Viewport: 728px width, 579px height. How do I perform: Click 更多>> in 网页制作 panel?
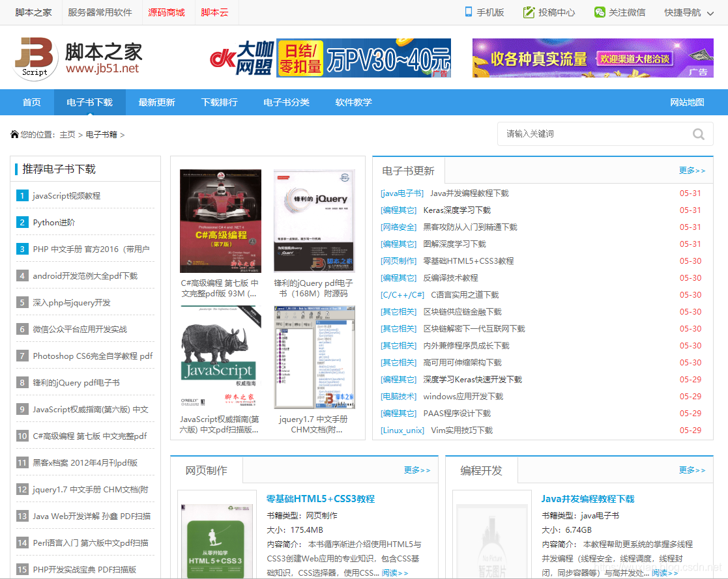click(x=417, y=470)
